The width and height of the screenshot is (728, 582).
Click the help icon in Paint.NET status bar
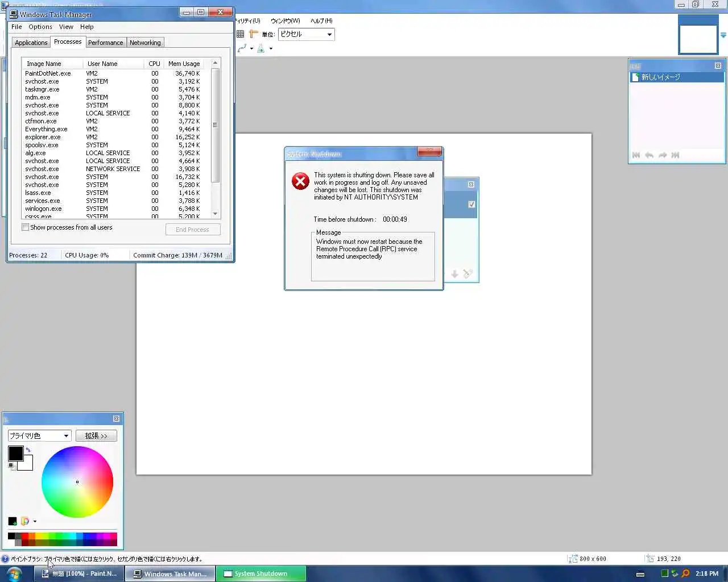(x=5, y=559)
